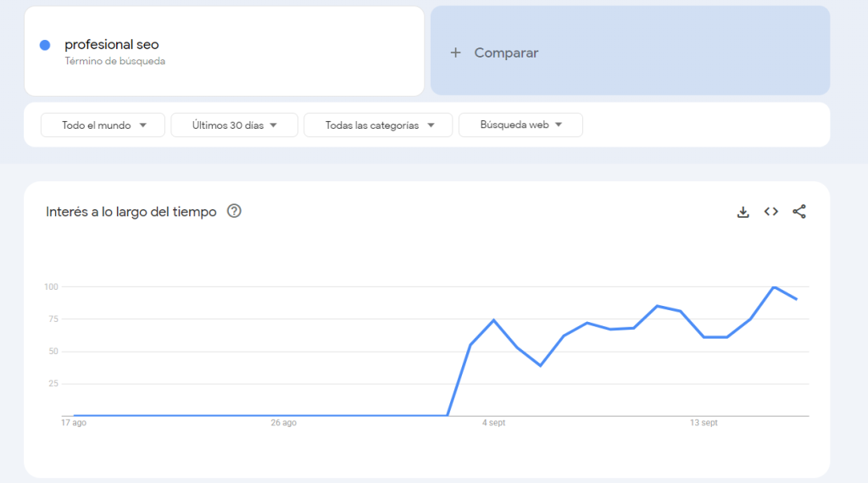The width and height of the screenshot is (868, 483).
Task: Click the 100 value on vertical axis
Action: pos(51,287)
